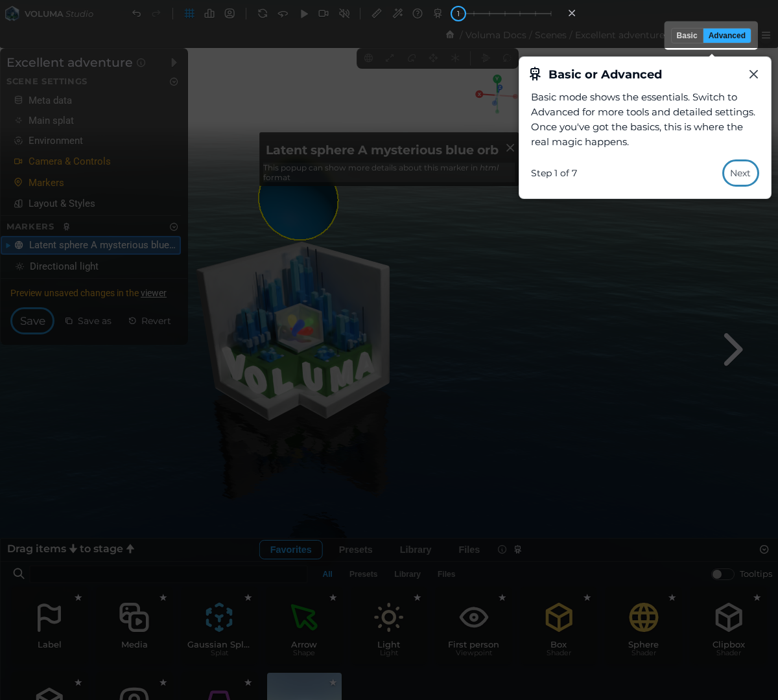This screenshot has height=700, width=778.
Task: Click Save as button
Action: 88,321
